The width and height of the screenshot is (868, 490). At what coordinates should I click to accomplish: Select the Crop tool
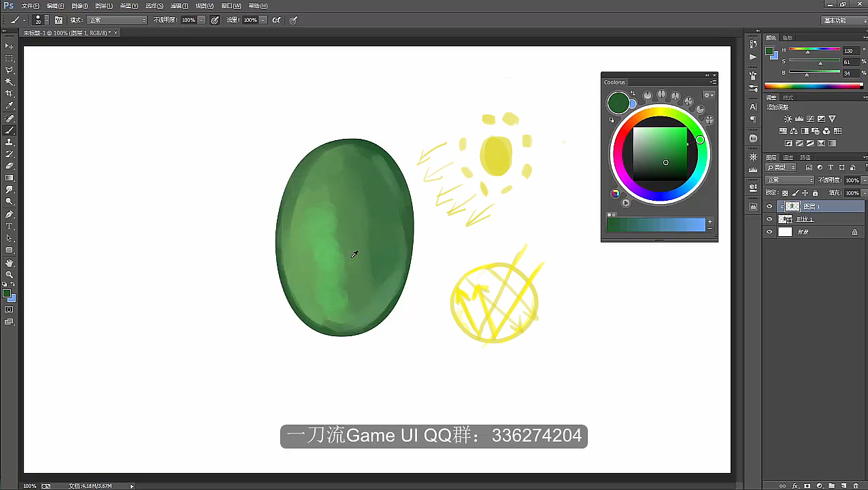click(x=9, y=93)
